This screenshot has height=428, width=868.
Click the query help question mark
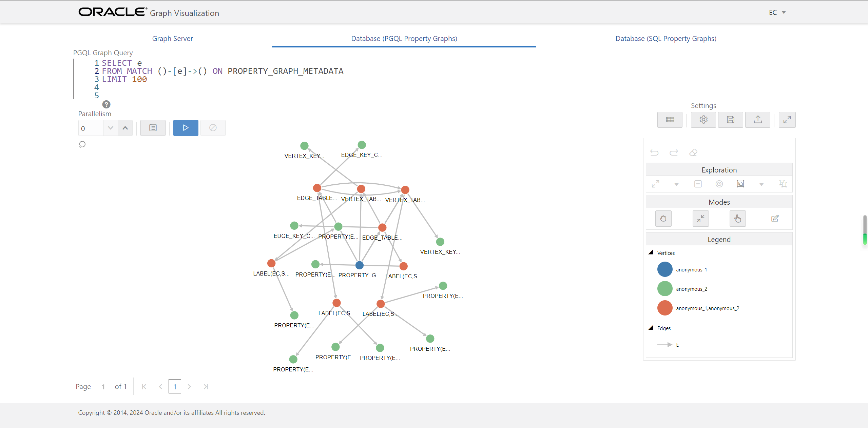pos(106,104)
